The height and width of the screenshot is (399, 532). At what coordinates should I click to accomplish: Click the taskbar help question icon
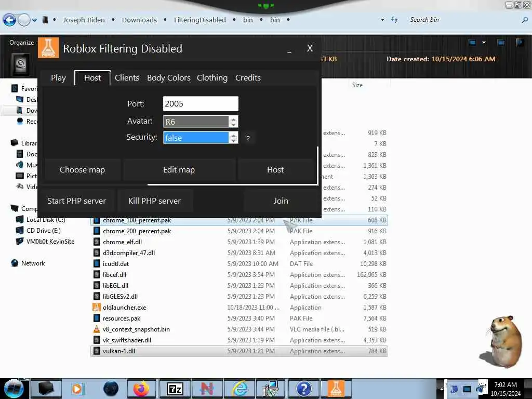coord(303,389)
